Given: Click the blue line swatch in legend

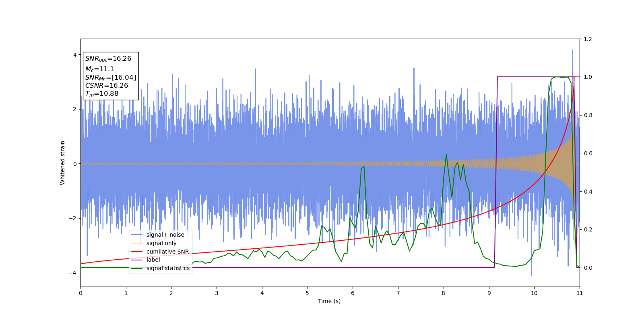Looking at the screenshot, I should coord(137,235).
